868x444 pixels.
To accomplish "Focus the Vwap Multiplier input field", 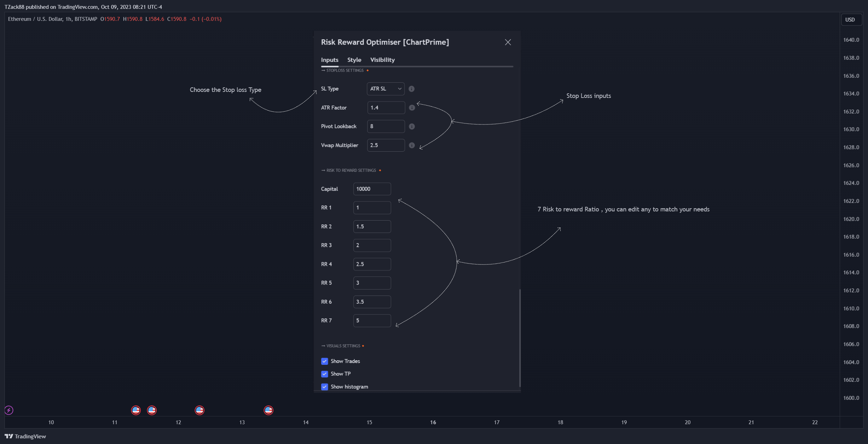I will click(x=386, y=145).
